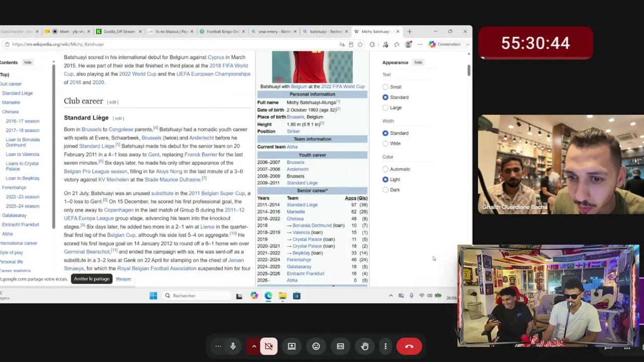Open File Explorer from the taskbar

(282, 296)
